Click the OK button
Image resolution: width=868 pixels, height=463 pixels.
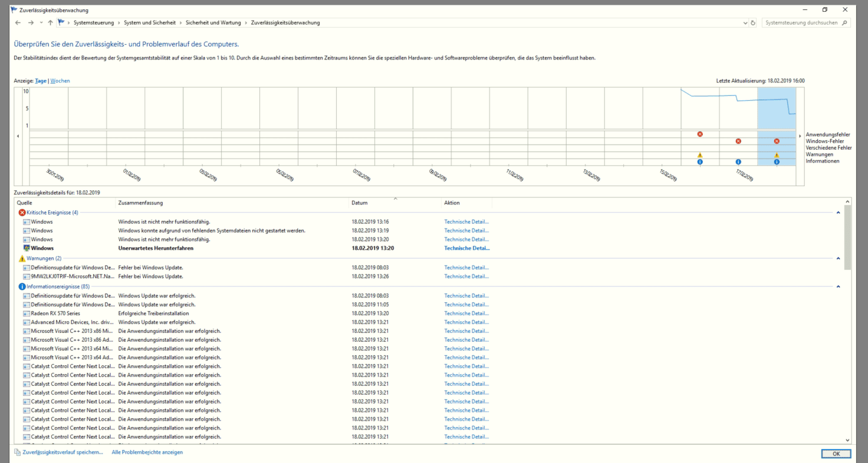[x=836, y=454]
